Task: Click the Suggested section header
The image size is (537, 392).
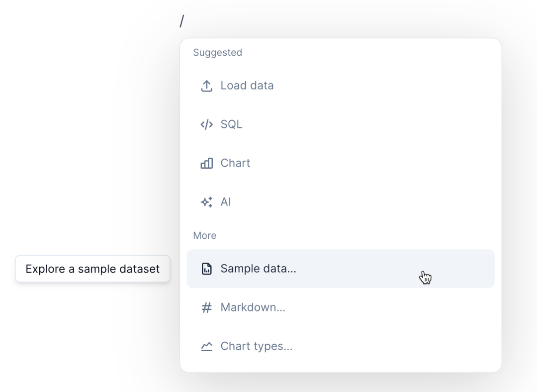Action: tap(217, 53)
